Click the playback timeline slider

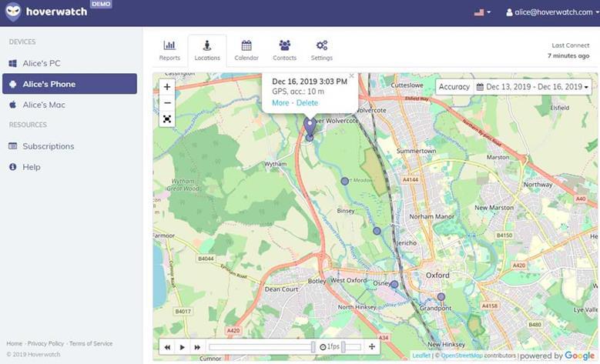[262, 347]
